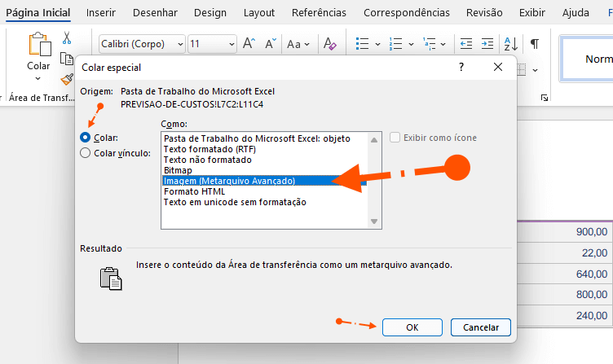Image resolution: width=613 pixels, height=364 pixels.
Task: Toggle the paragraph marks (¶) icon
Action: 535,44
